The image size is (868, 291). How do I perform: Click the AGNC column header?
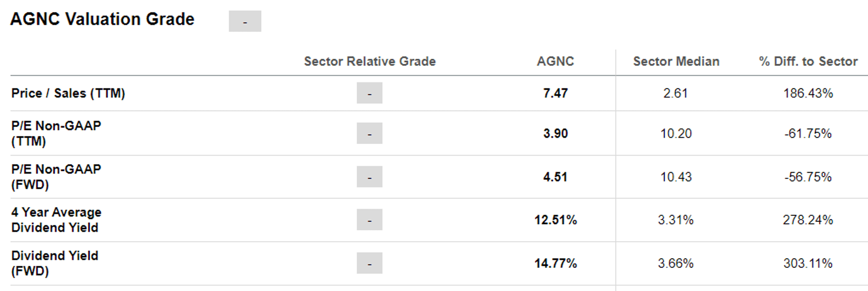click(555, 61)
